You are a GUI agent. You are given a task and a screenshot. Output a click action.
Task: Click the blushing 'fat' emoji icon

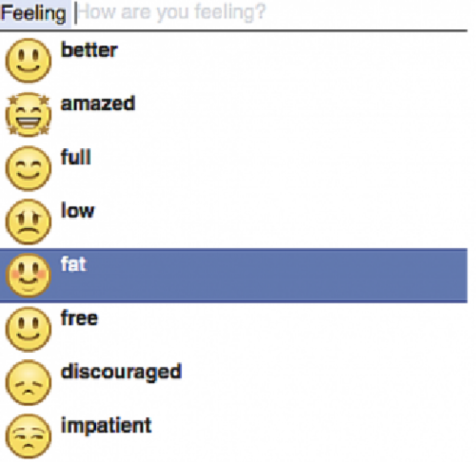(28, 275)
